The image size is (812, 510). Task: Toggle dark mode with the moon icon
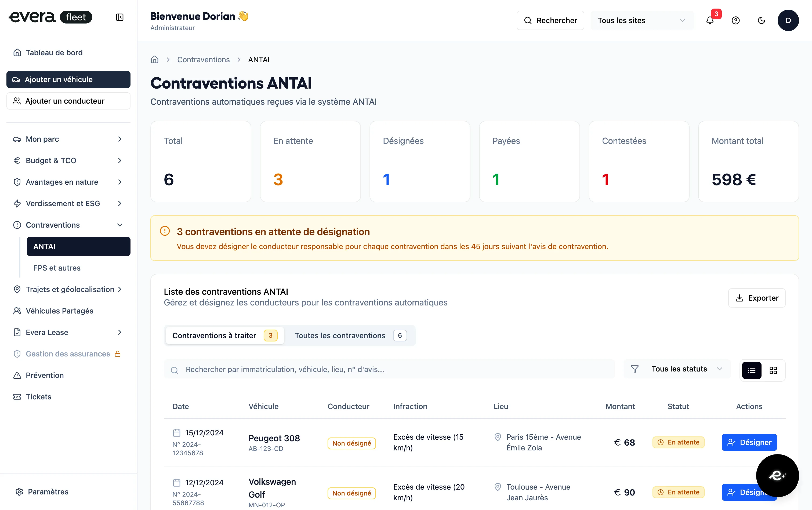point(762,21)
